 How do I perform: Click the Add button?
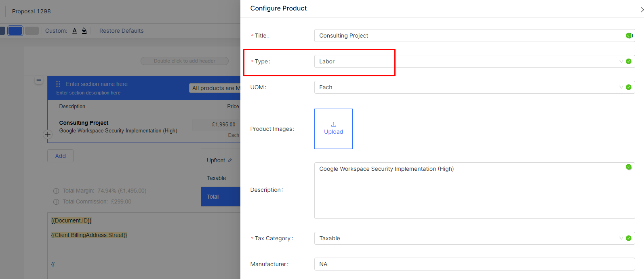(x=60, y=156)
